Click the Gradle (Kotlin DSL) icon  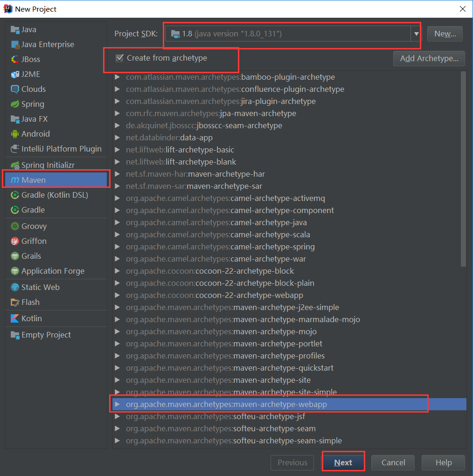point(15,194)
